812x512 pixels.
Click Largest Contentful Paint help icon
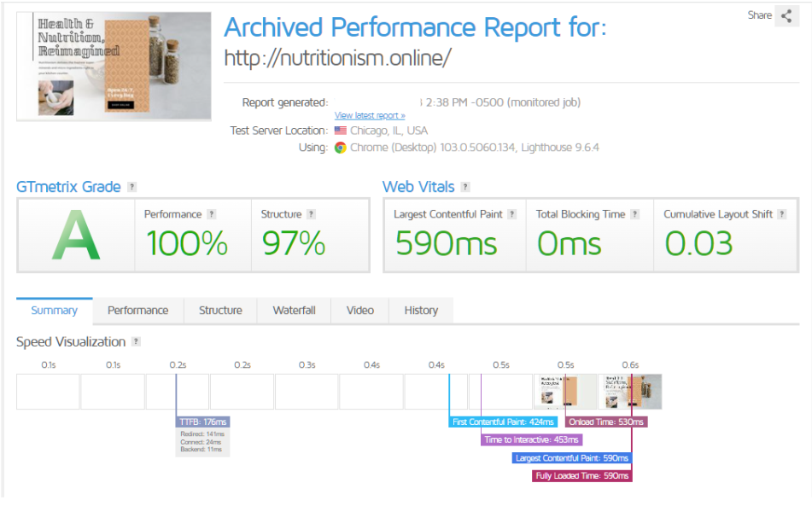coord(511,214)
